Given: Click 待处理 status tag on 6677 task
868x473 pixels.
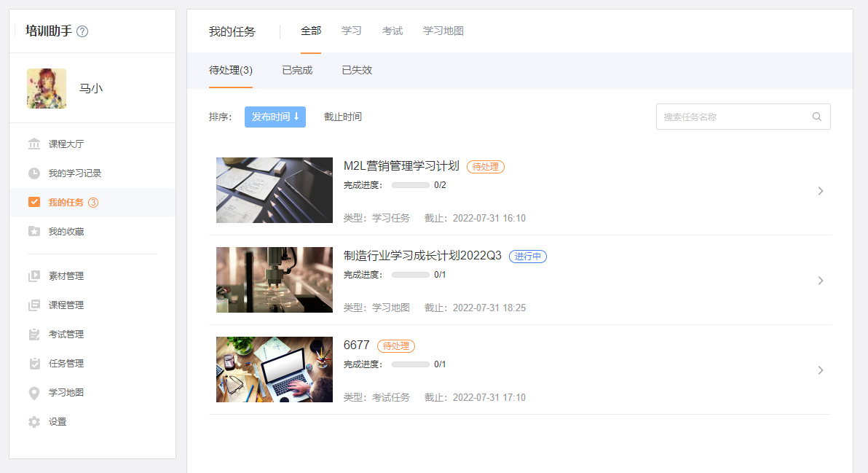Looking at the screenshot, I should (x=396, y=346).
